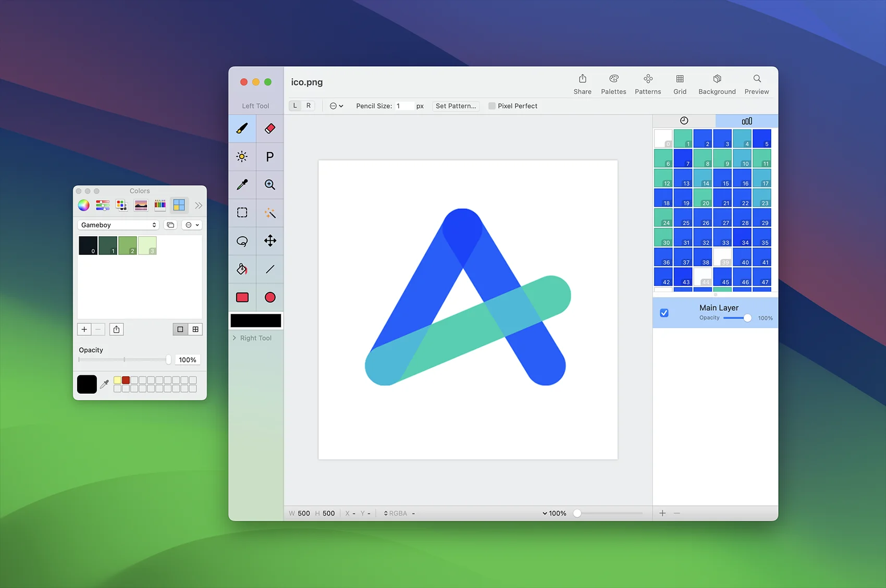The image size is (886, 588).
Task: Select the Zoom magnifier tool
Action: pyautogui.click(x=270, y=185)
